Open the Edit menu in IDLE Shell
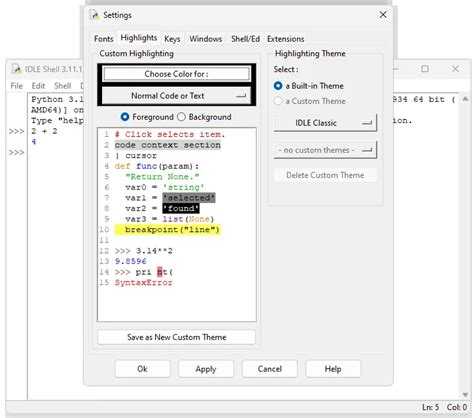This screenshot has height=418, width=474. coord(38,86)
